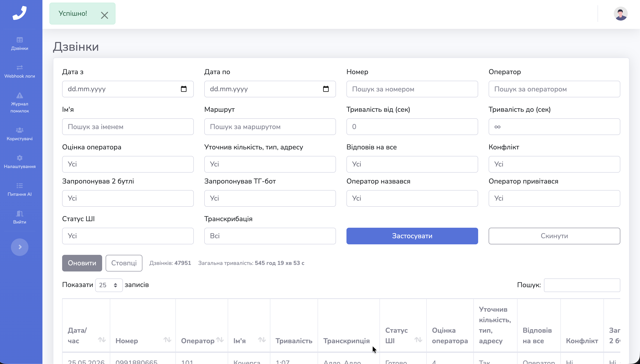Open Користувачі in the sidebar

(19, 134)
